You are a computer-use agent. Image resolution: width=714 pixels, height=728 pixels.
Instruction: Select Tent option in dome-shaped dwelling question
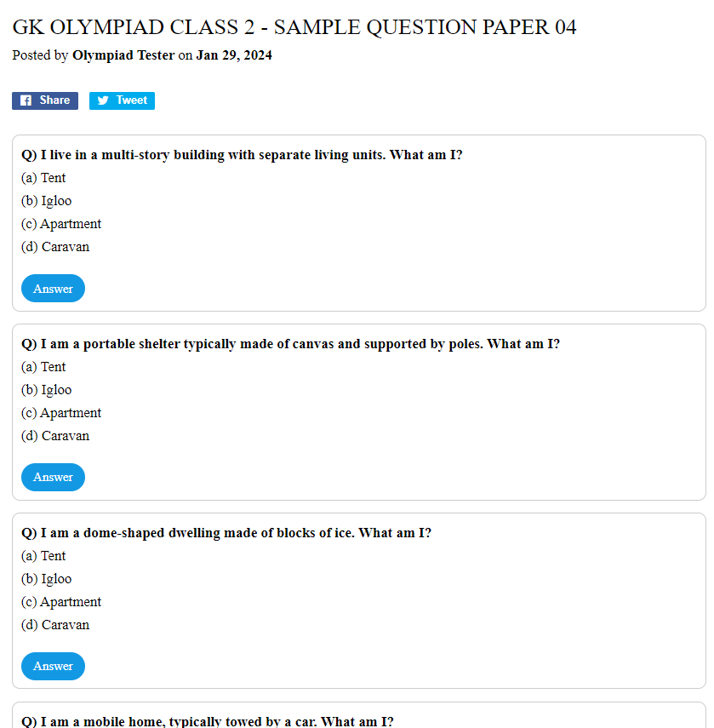click(x=43, y=556)
